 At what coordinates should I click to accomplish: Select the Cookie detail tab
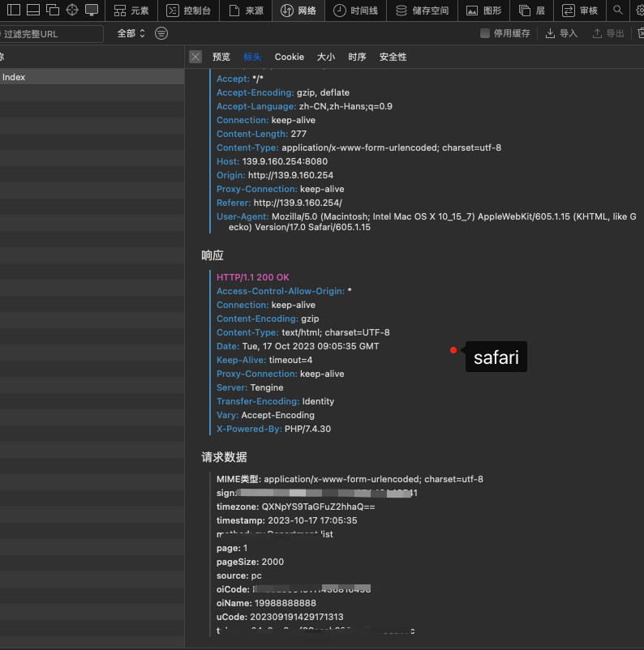coord(289,57)
